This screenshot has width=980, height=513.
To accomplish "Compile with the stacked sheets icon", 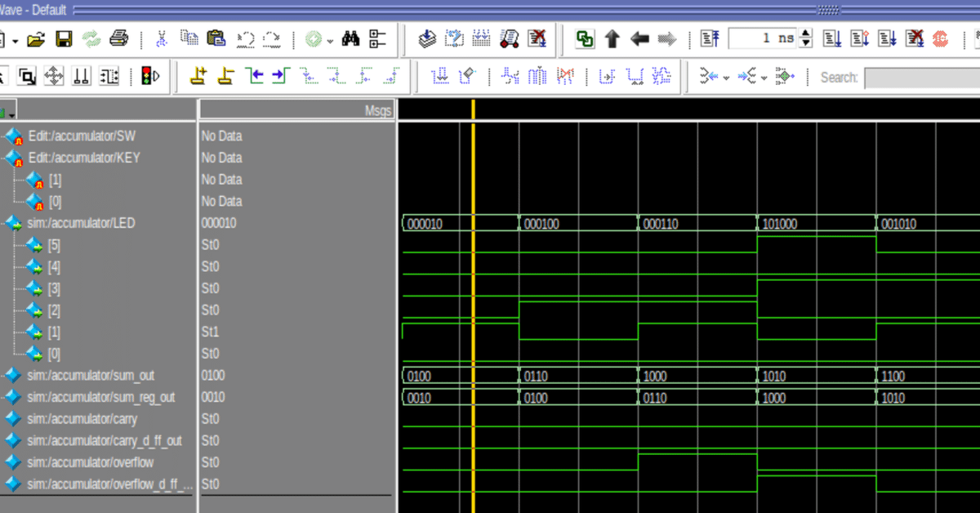I will coord(427,39).
